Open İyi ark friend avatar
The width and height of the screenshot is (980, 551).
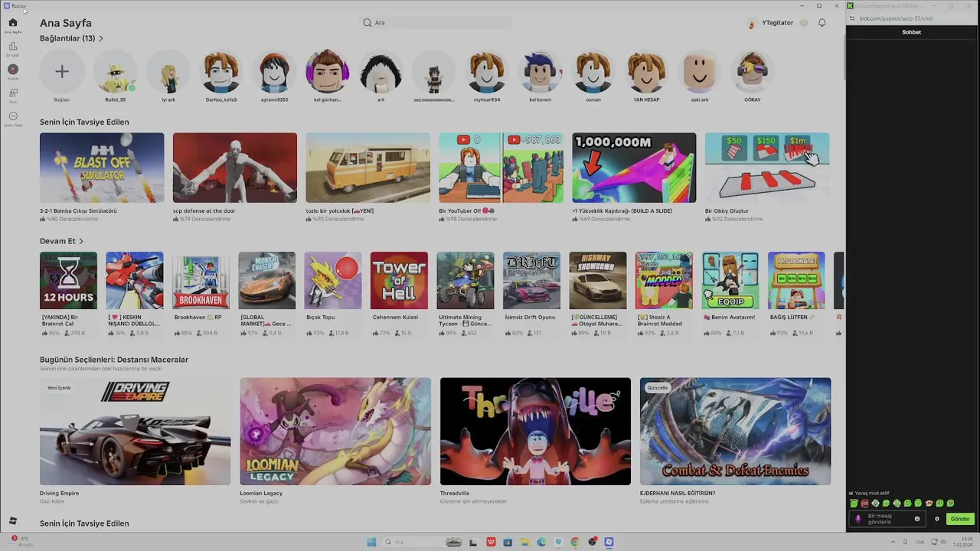coord(168,72)
